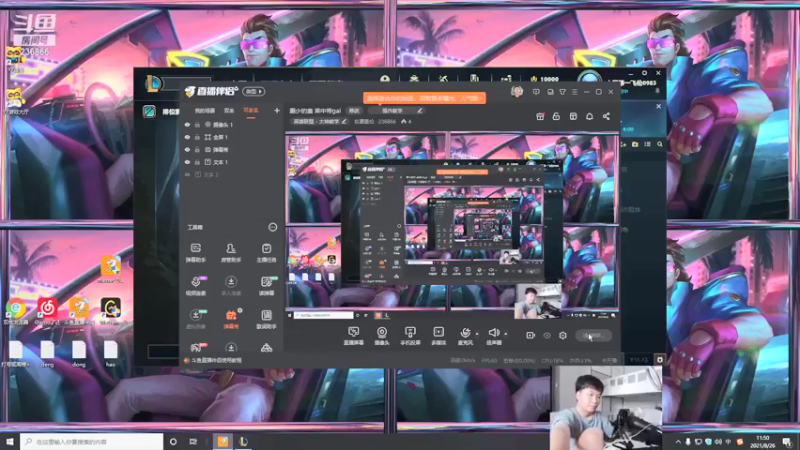800x450 pixels.
Task: Open the gear settings beside the start button
Action: pos(563,335)
